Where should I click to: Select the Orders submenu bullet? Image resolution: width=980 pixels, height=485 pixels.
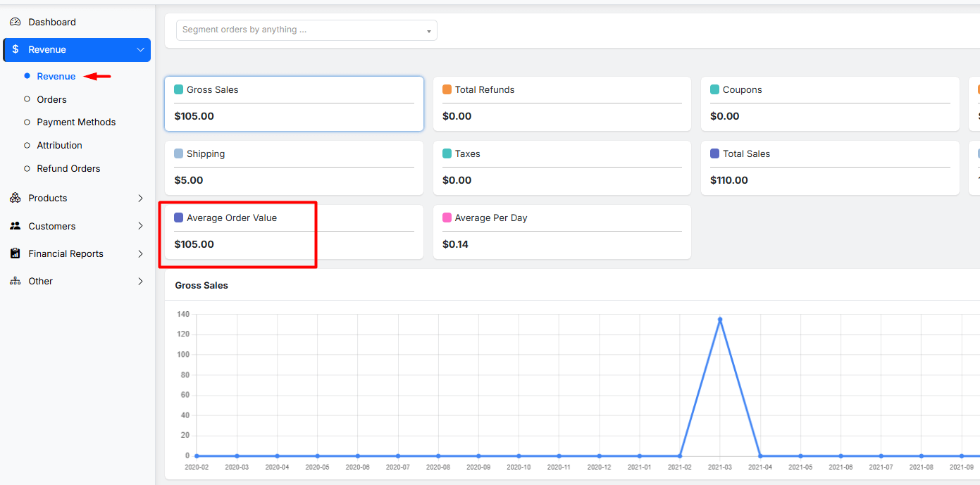tap(27, 99)
